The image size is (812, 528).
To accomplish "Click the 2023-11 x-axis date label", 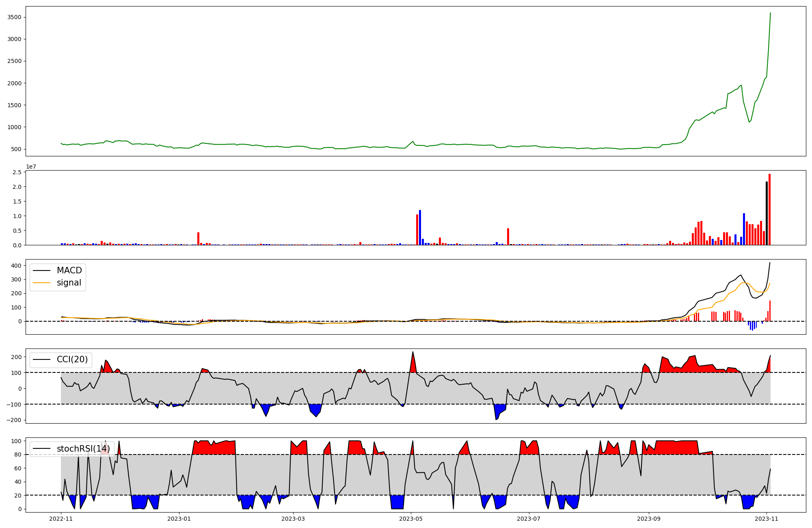I will click(767, 519).
